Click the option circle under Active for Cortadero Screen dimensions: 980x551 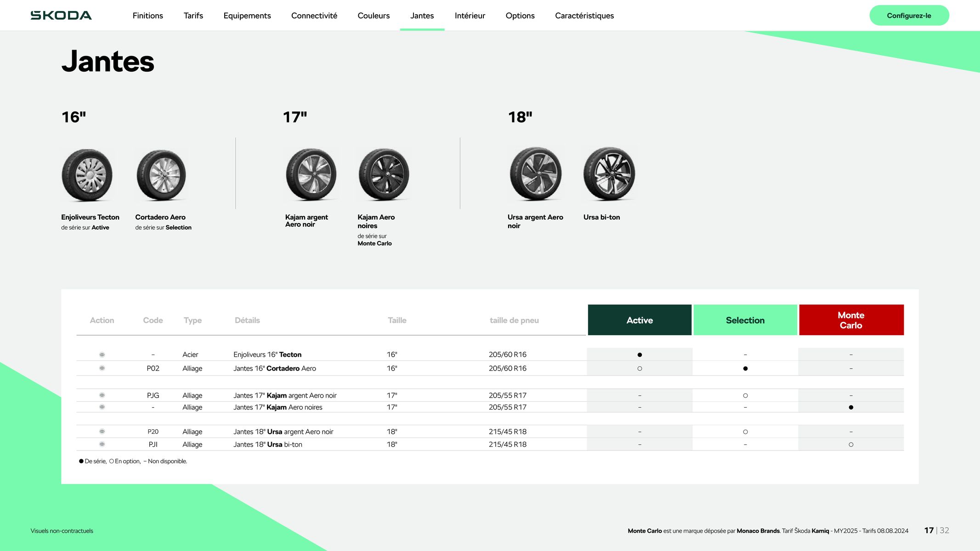[640, 368]
